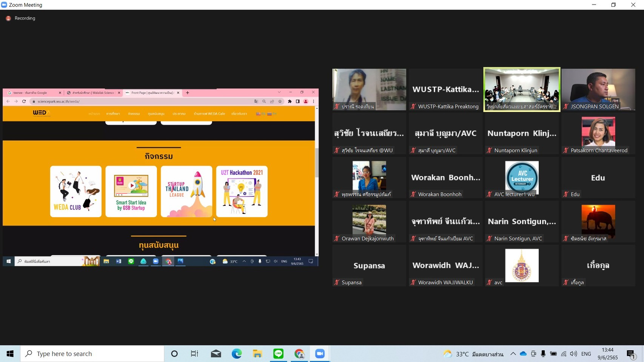The height and width of the screenshot is (362, 644).
Task: Click extensions puzzle icon in shared Chrome
Action: pos(290,101)
